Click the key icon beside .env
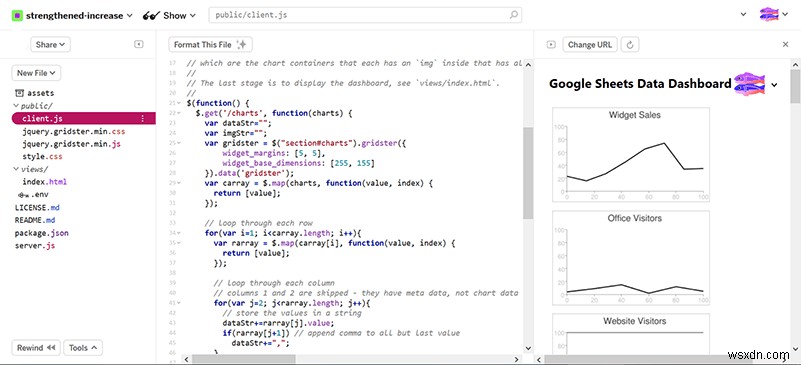 (x=22, y=195)
